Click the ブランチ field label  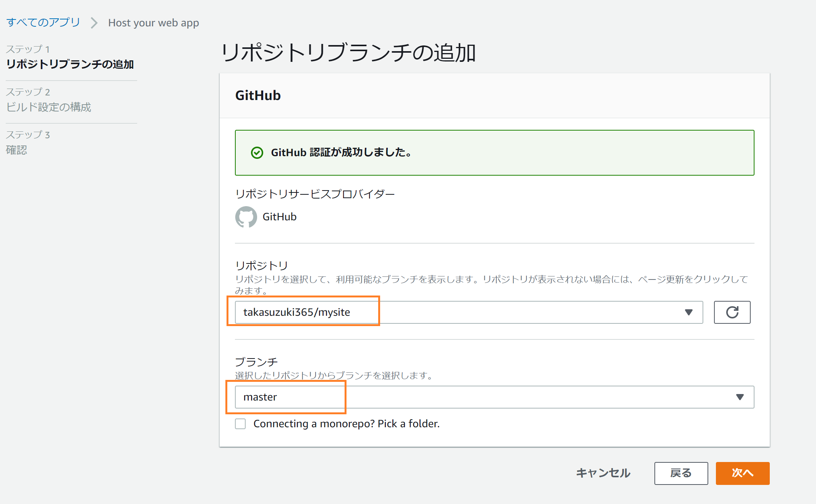[x=257, y=362]
